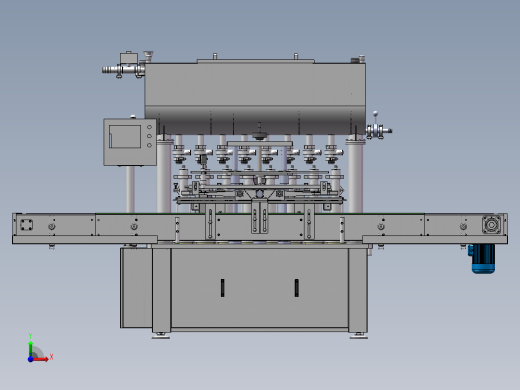Select the left leveling foot under the base
520x390 pixels.
[x=161, y=335]
